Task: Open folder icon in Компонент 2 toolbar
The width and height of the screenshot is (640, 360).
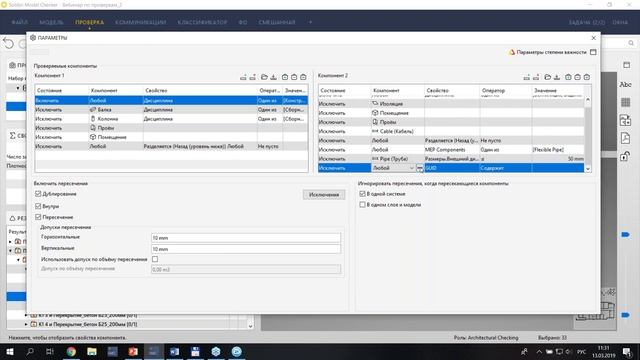Action: pyautogui.click(x=547, y=77)
